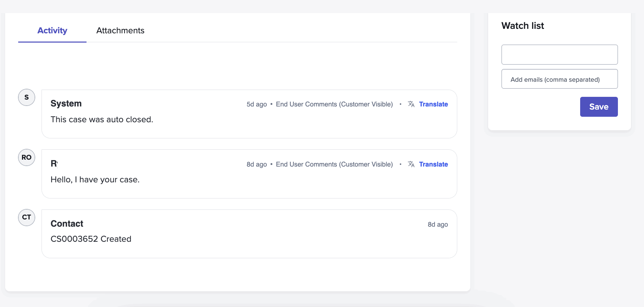This screenshot has height=307, width=644.
Task: Click '8d ago' on the RO comment
Action: (257, 164)
